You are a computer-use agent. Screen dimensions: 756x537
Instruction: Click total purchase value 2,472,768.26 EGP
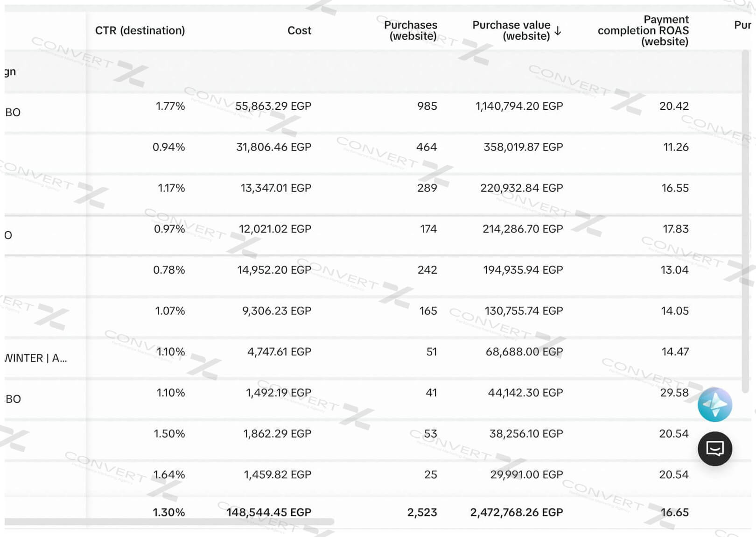tap(516, 512)
